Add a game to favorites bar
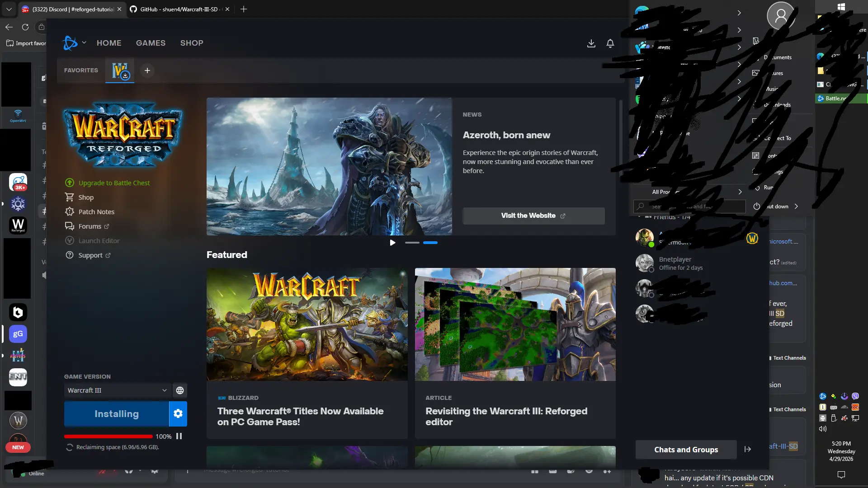This screenshot has height=488, width=868. [147, 70]
